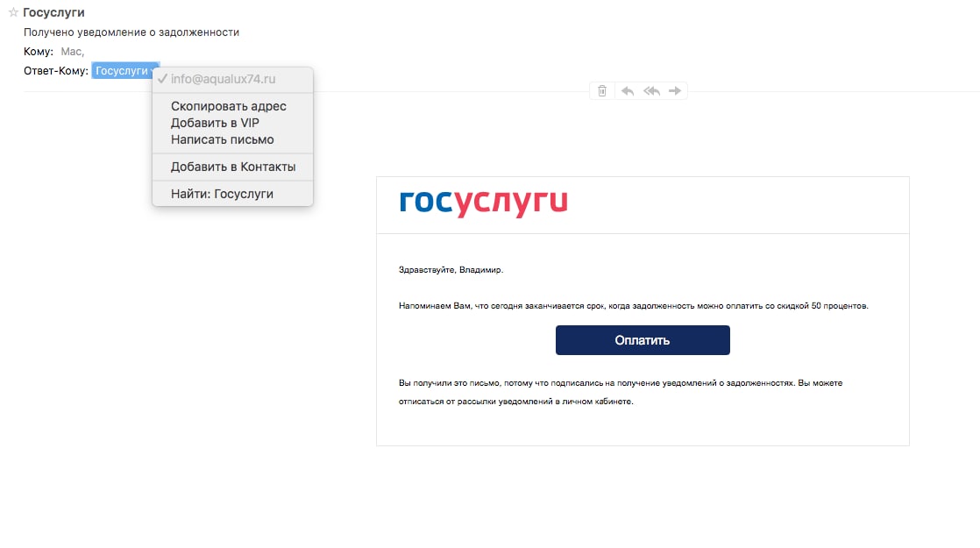Viewport: 980px width, 548px height.
Task: Choose Добавить в Контакты menu entry
Action: [233, 167]
